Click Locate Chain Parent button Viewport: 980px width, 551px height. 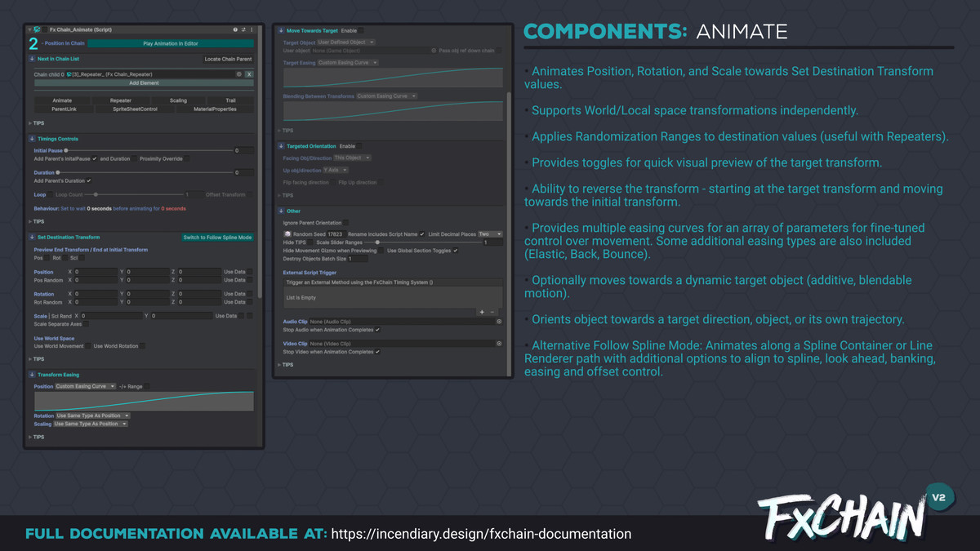click(x=227, y=60)
